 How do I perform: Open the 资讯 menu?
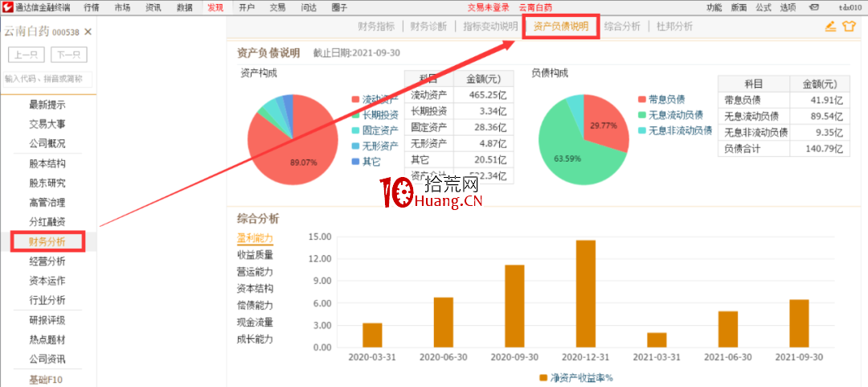point(154,7)
